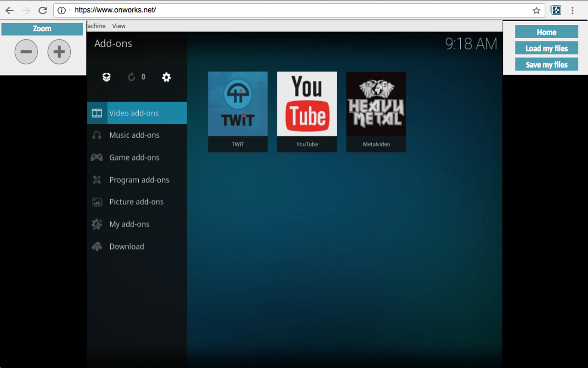Click the Program add-ons tools icon

coord(97,180)
